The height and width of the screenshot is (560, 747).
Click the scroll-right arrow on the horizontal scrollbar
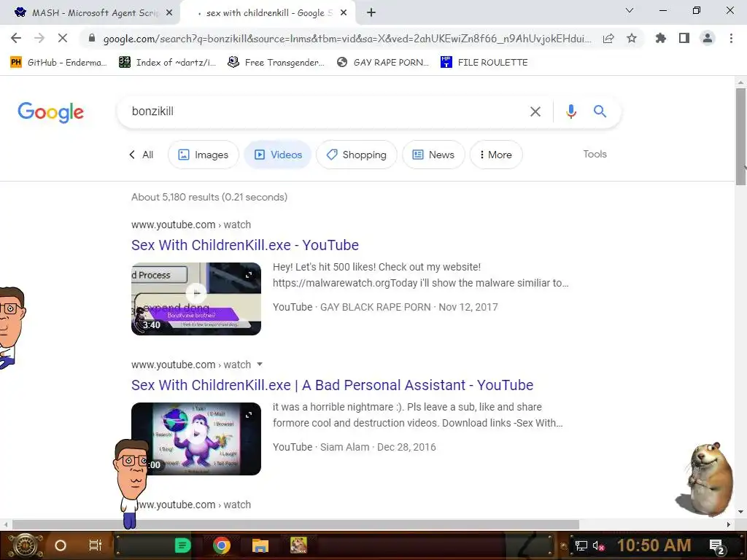729,524
